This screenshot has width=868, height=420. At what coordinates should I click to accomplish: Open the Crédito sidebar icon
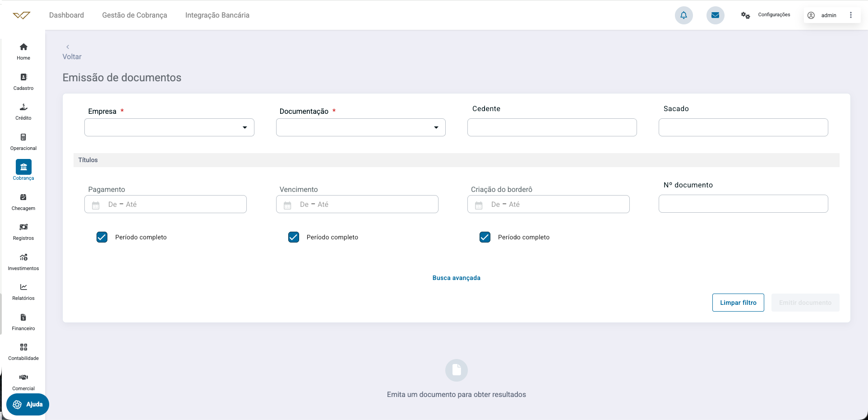23,107
